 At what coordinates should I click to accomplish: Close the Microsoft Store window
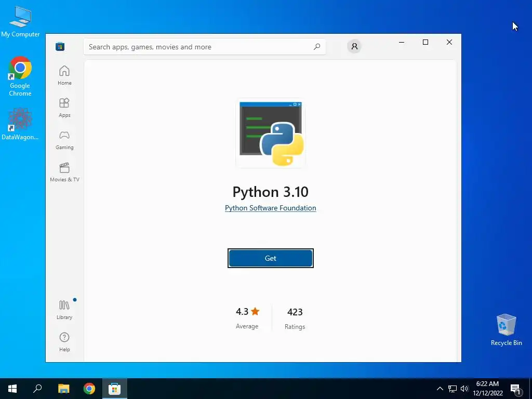[x=449, y=42]
